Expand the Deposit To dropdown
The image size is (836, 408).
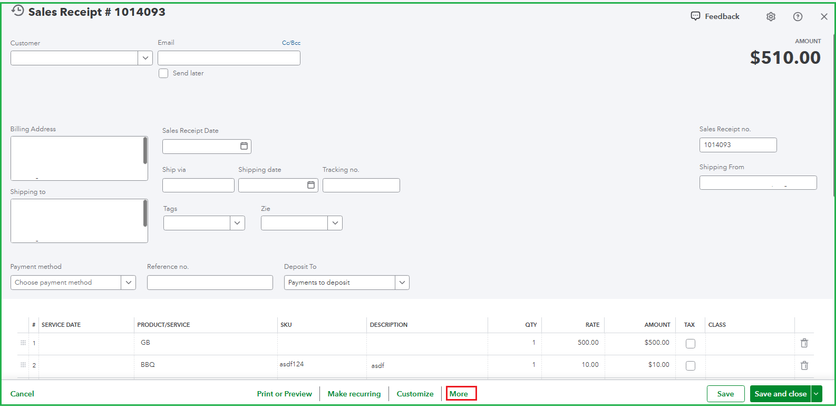coord(402,283)
